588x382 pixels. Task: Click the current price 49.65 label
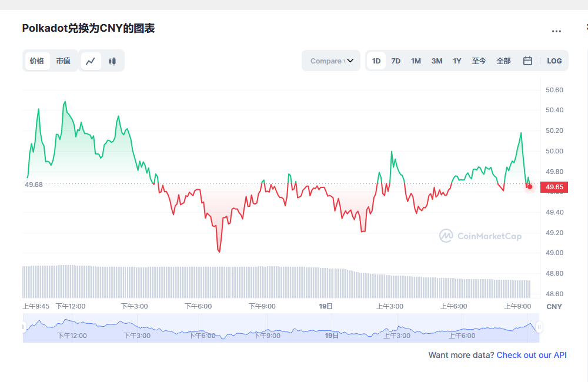click(554, 187)
